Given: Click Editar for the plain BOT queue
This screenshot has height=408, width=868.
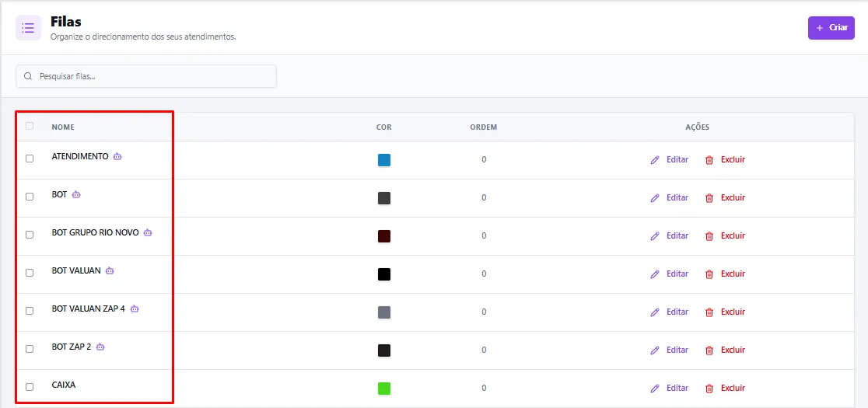Looking at the screenshot, I should (669, 198).
